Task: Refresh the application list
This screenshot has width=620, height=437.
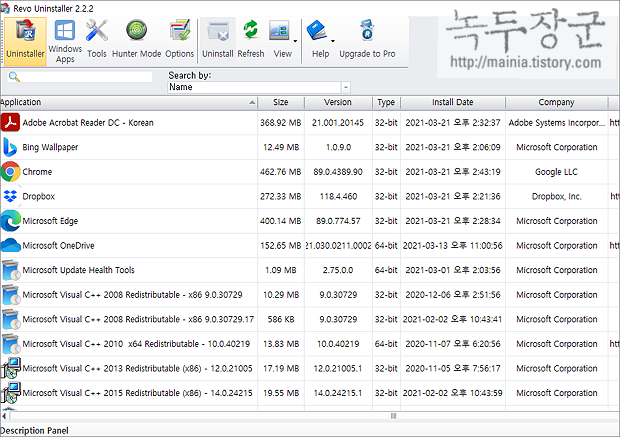Action: [x=251, y=40]
